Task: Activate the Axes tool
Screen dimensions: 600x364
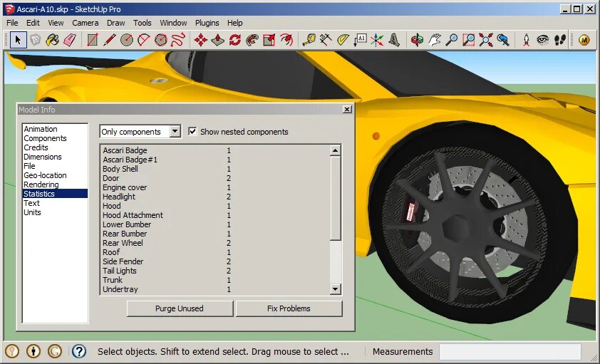Action: (377, 40)
